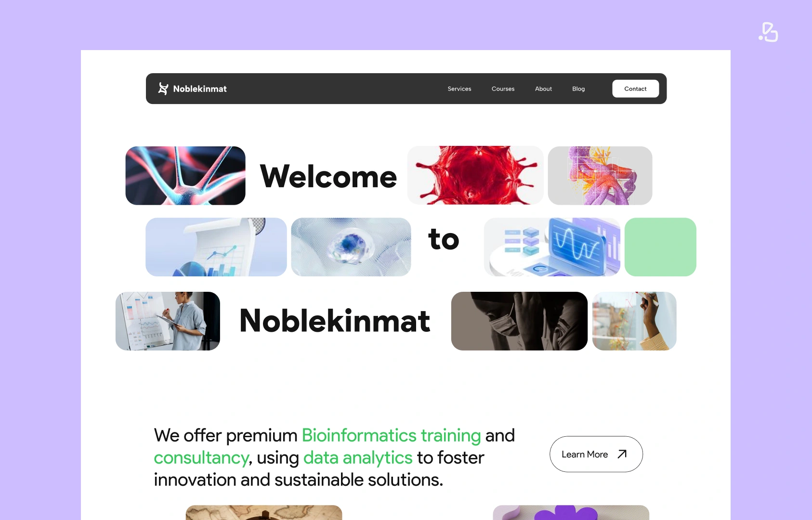Click the Noblekinmat DNA logo icon
Image resolution: width=812 pixels, height=520 pixels.
163,89
